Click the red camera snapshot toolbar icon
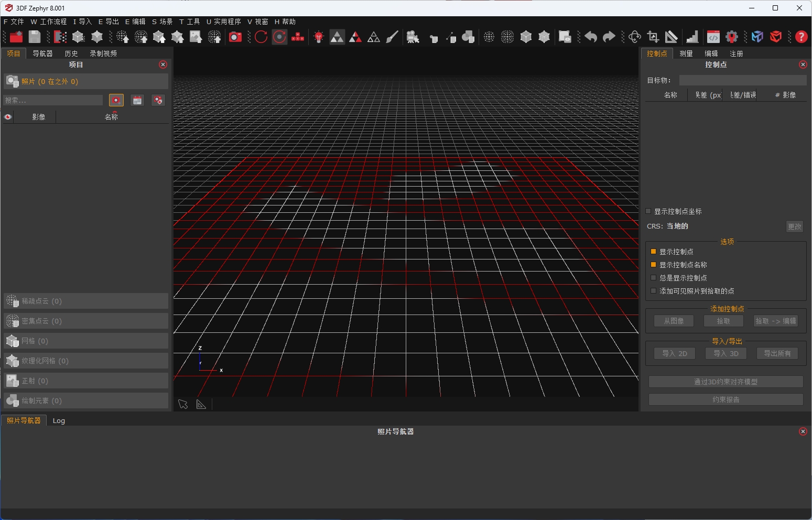The height and width of the screenshot is (520, 812). (x=235, y=37)
